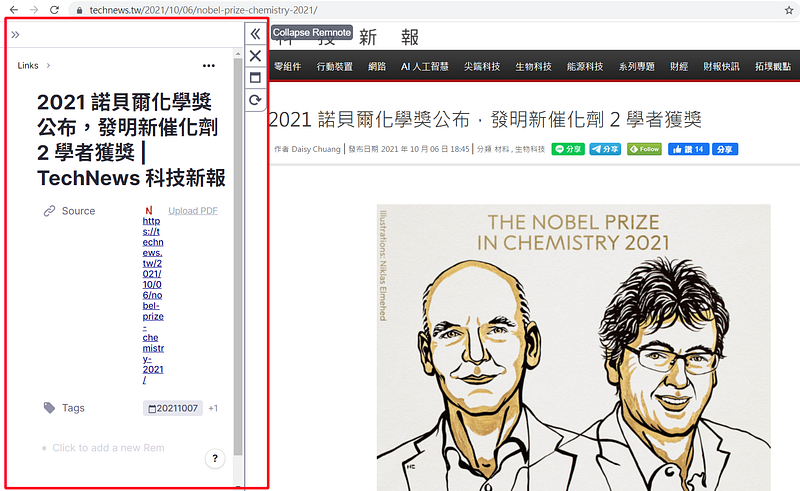
Task: Expand the chevron next to Links
Action: point(48,65)
